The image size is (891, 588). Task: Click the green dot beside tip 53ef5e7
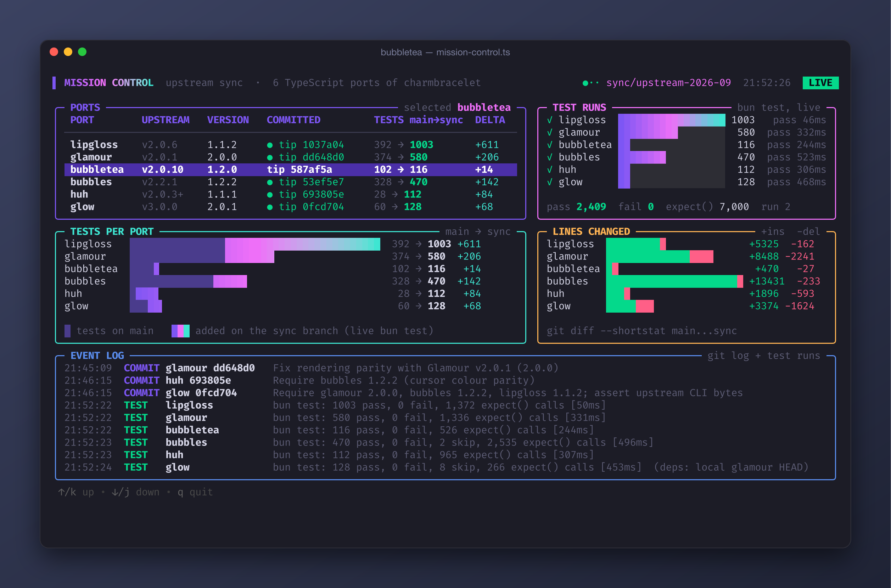[x=270, y=183]
